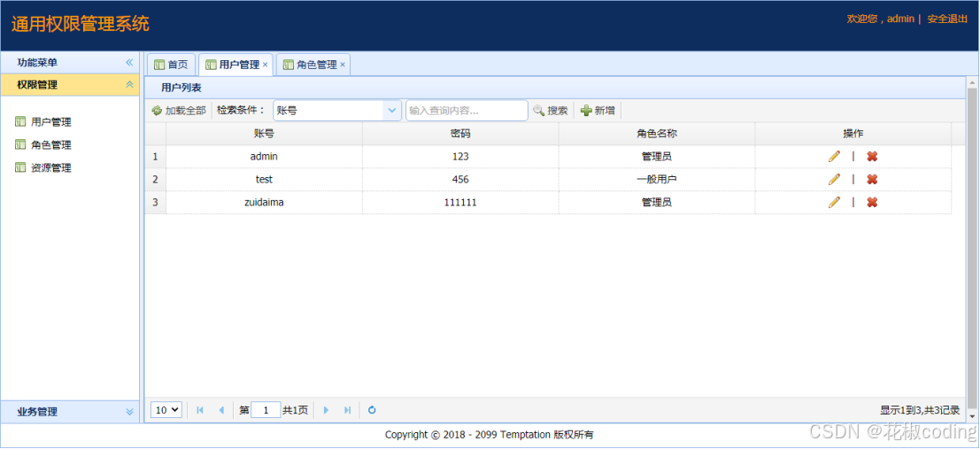
Task: Click the 显示1到3,共3记录 status text
Action: tap(920, 410)
